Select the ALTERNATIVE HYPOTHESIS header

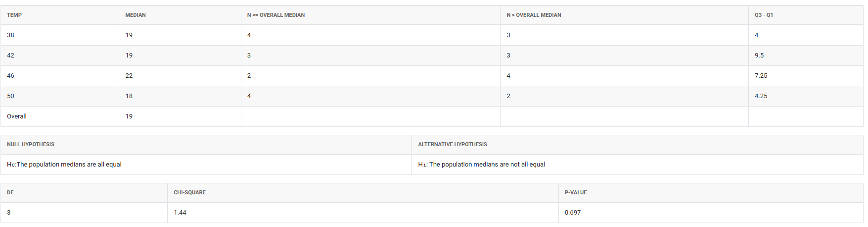[453, 144]
